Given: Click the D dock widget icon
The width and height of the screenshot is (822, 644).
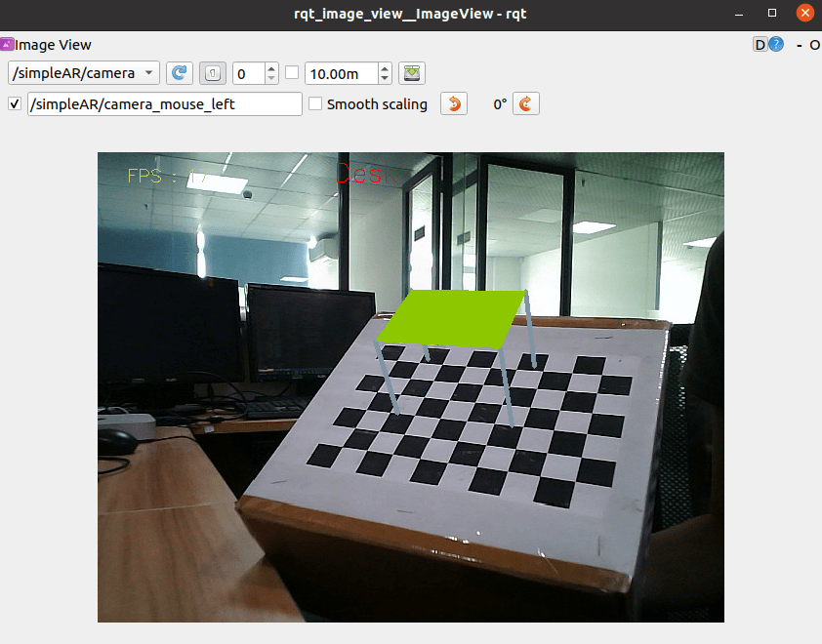Looking at the screenshot, I should 760,45.
